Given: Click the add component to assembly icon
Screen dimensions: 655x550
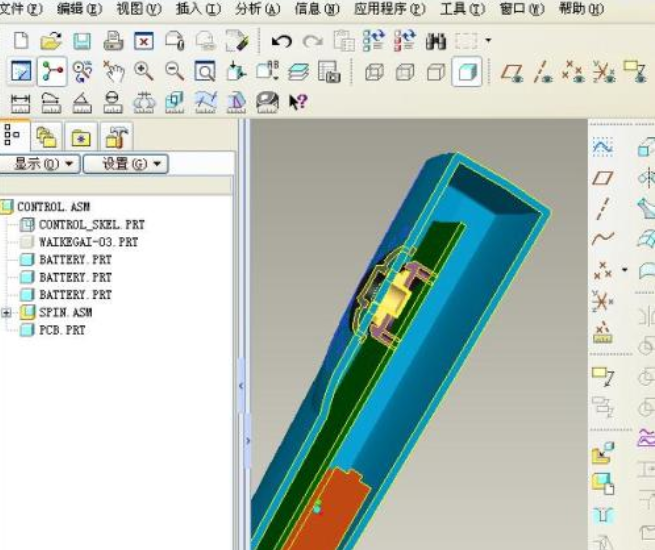Looking at the screenshot, I should coord(603,454).
